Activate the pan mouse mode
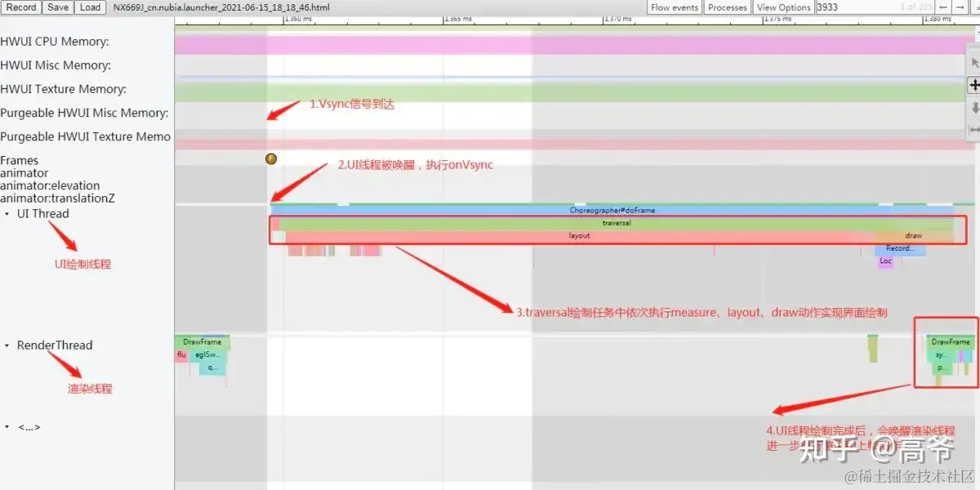980x490 pixels. coord(973,85)
